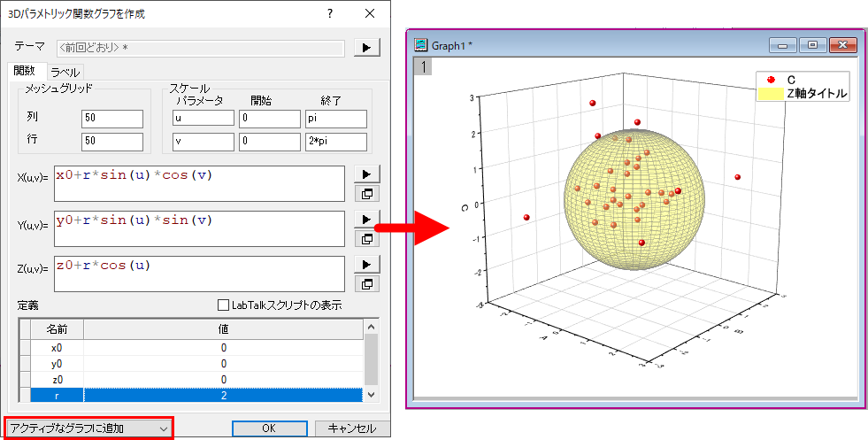868x440 pixels.
Task: Click the X(u,v) expression text box
Action: [199, 183]
